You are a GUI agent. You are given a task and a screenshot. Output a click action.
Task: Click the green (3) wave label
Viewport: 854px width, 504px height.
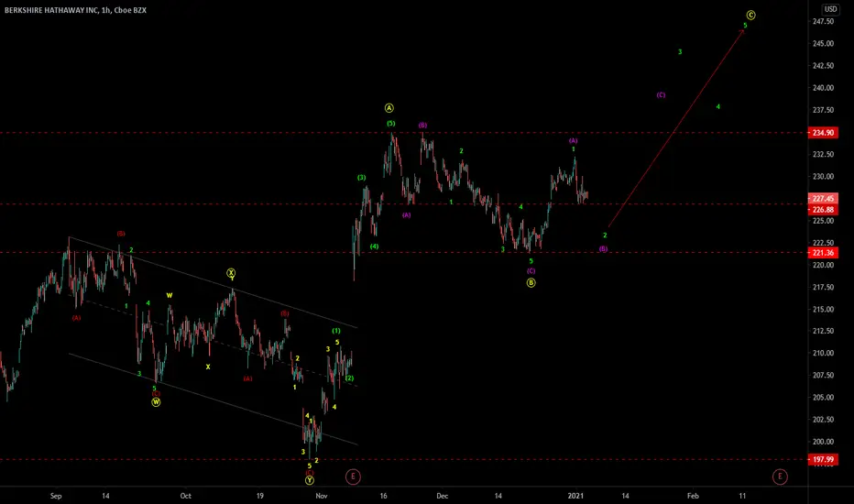coord(362,178)
